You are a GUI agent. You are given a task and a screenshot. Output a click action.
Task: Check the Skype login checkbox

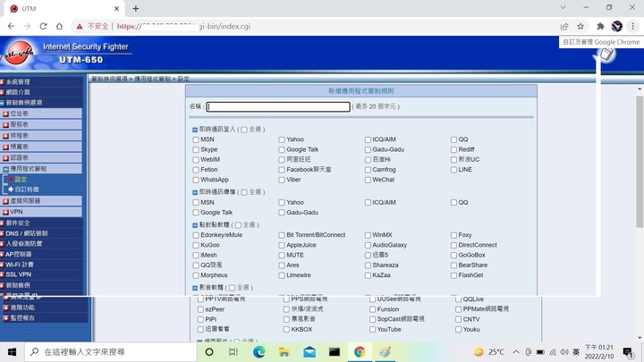(x=196, y=150)
